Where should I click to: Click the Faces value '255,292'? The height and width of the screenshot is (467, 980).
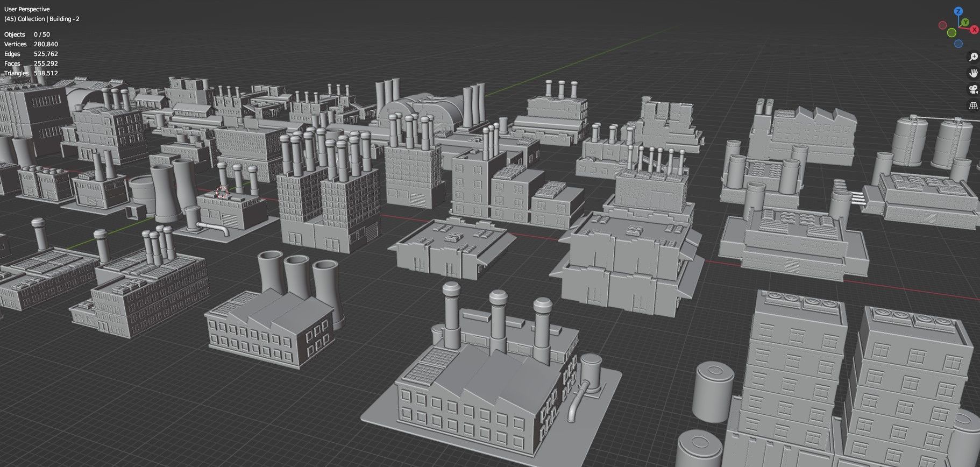click(x=46, y=63)
